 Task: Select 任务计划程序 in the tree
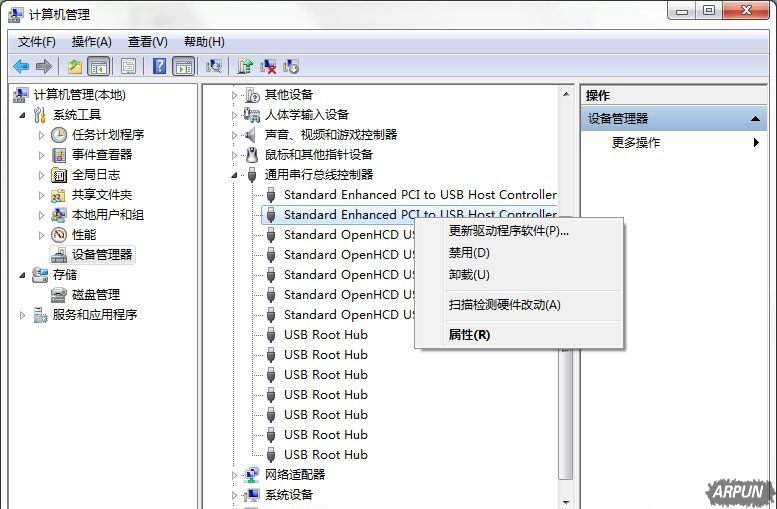[x=108, y=135]
